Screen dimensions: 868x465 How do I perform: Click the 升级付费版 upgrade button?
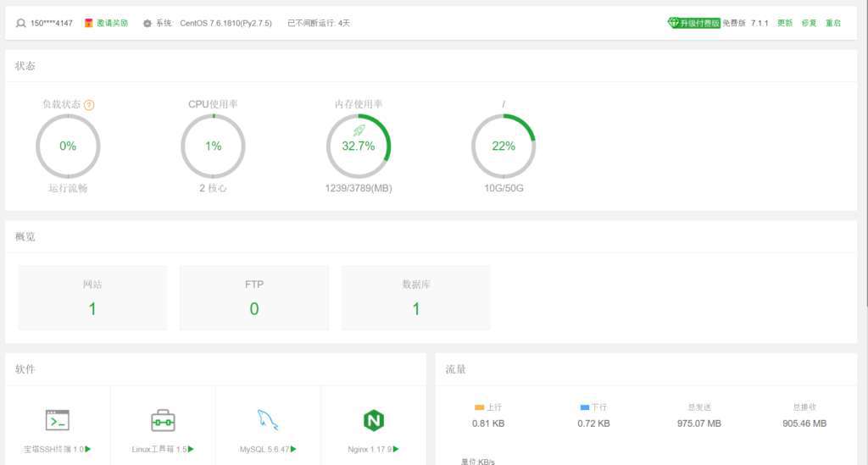click(694, 23)
